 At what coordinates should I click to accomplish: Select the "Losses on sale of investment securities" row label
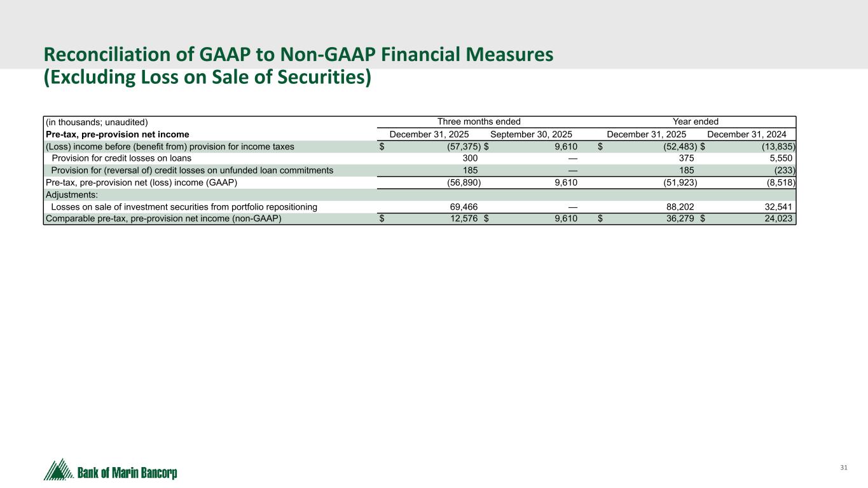pos(184,207)
